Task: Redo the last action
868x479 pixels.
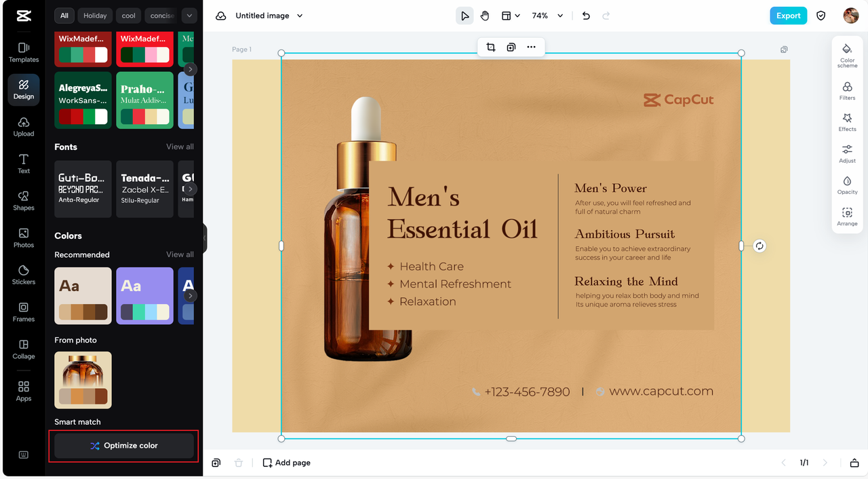Action: [606, 16]
